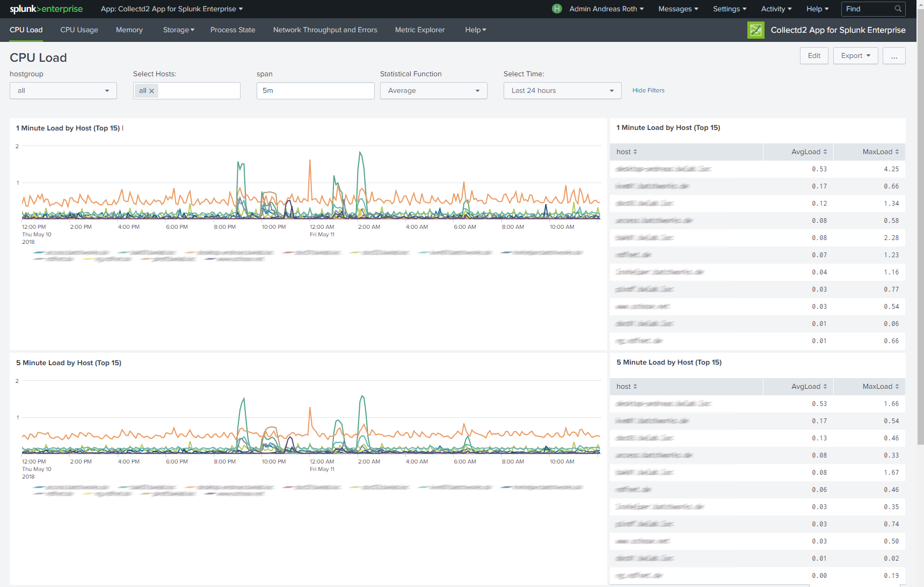Image resolution: width=924 pixels, height=587 pixels.
Task: Click the green H health status icon
Action: [557, 9]
